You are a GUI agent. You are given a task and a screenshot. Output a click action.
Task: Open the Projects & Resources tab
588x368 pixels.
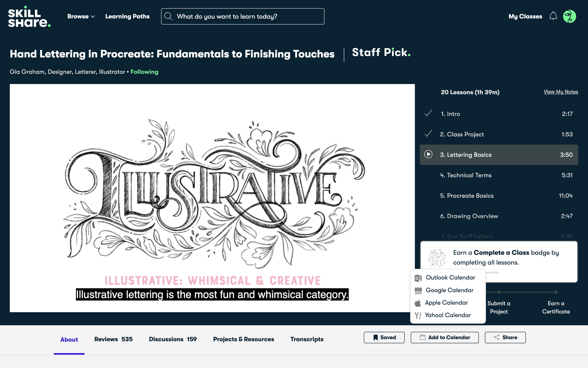(x=243, y=339)
